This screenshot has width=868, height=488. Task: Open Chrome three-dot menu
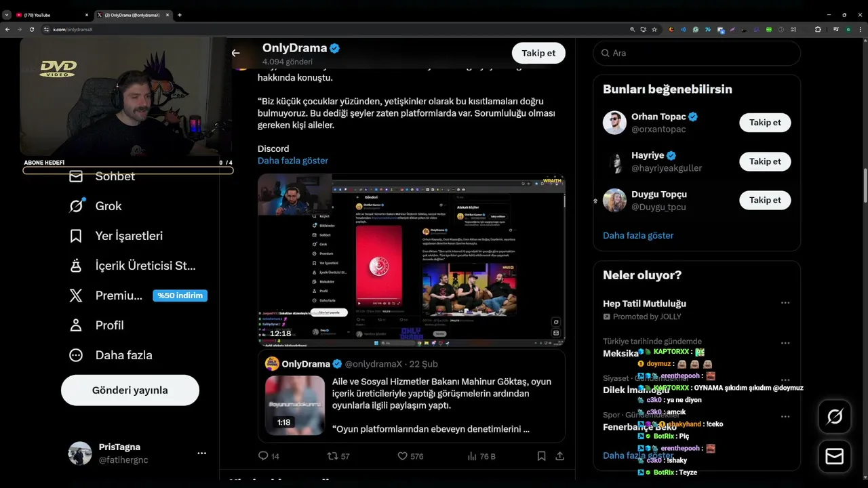click(x=860, y=30)
